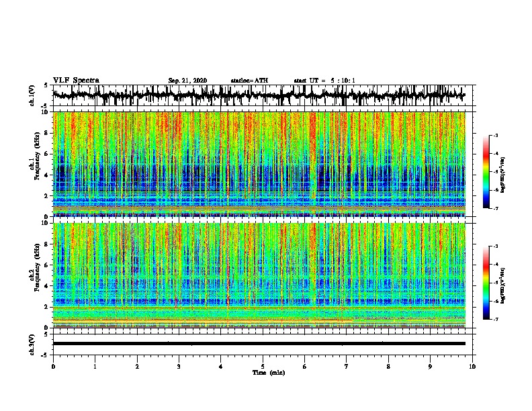Click the ch.2 color bar log(PSD) unit label
The image size is (532, 411).
pyautogui.click(x=503, y=285)
